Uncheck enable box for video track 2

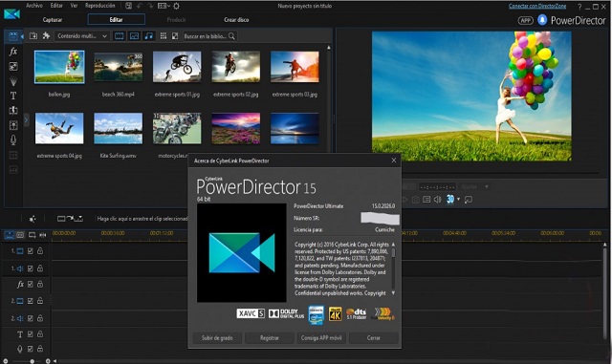click(x=31, y=301)
